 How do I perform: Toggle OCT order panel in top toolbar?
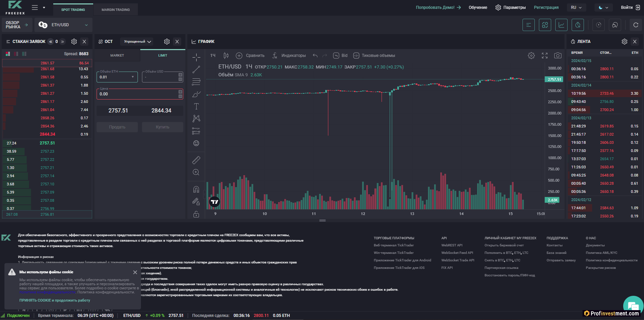545,25
